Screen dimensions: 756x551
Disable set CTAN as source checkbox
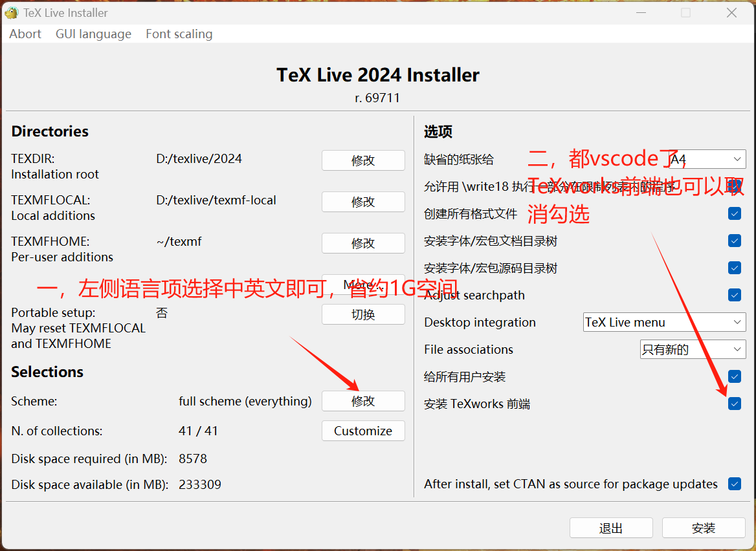(x=735, y=484)
